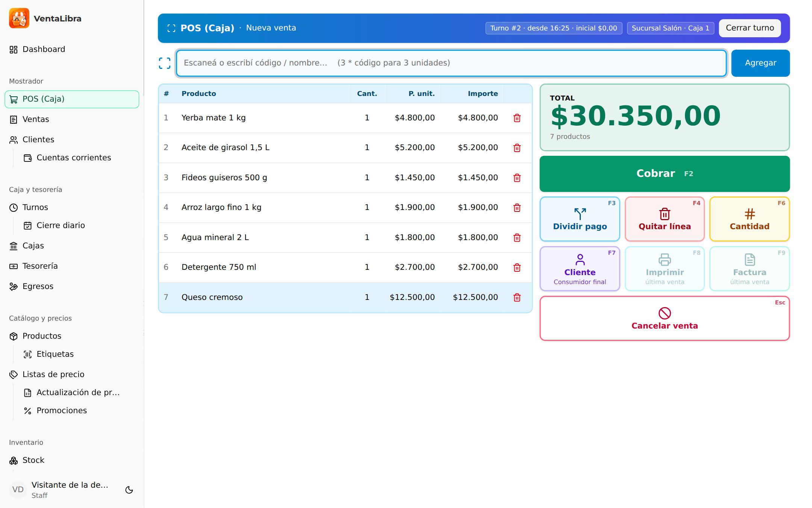Open Promociones sub-item
812x508 pixels.
coord(79,411)
